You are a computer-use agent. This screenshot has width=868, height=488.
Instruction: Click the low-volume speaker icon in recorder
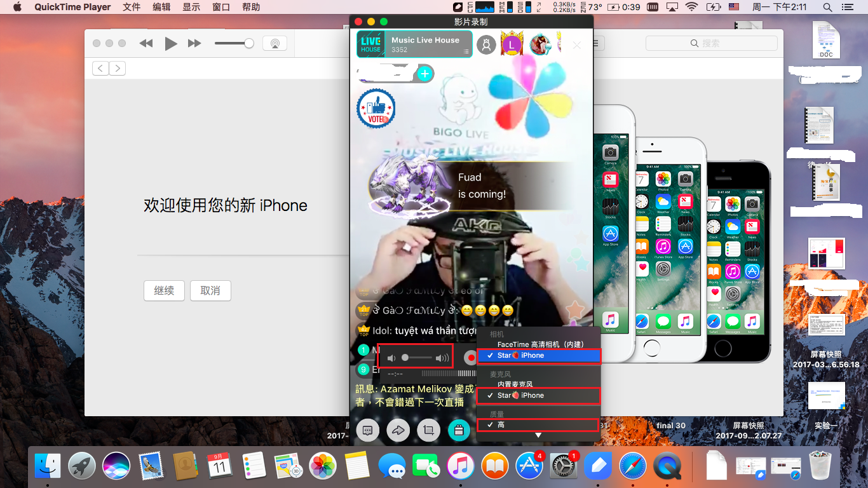(391, 358)
